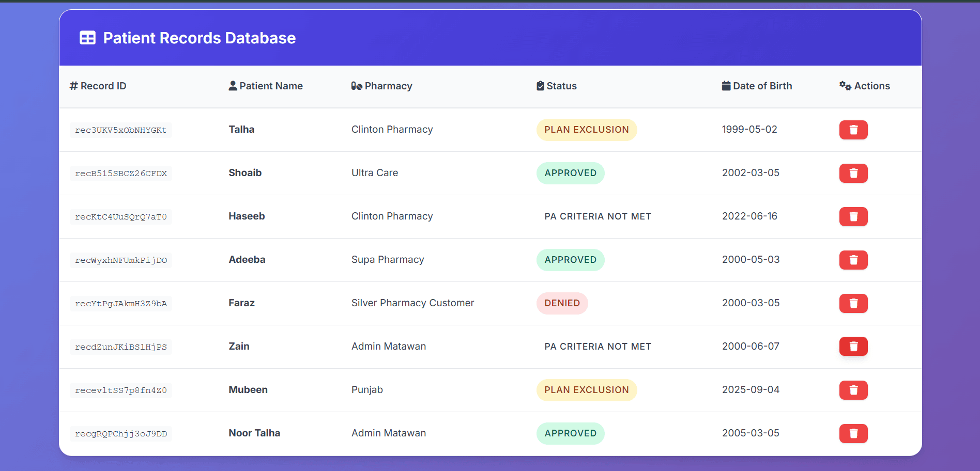Click patient name Zain
This screenshot has width=980, height=471.
pos(239,347)
